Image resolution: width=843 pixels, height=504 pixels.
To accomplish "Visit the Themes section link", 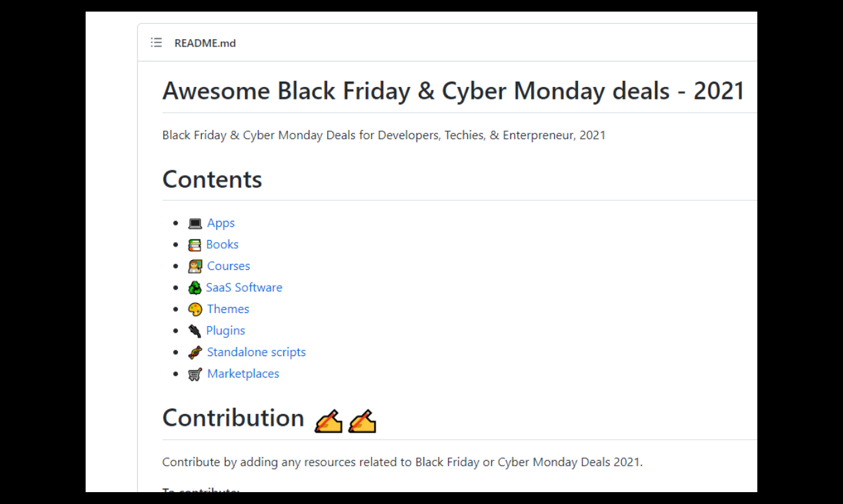I will coord(228,308).
